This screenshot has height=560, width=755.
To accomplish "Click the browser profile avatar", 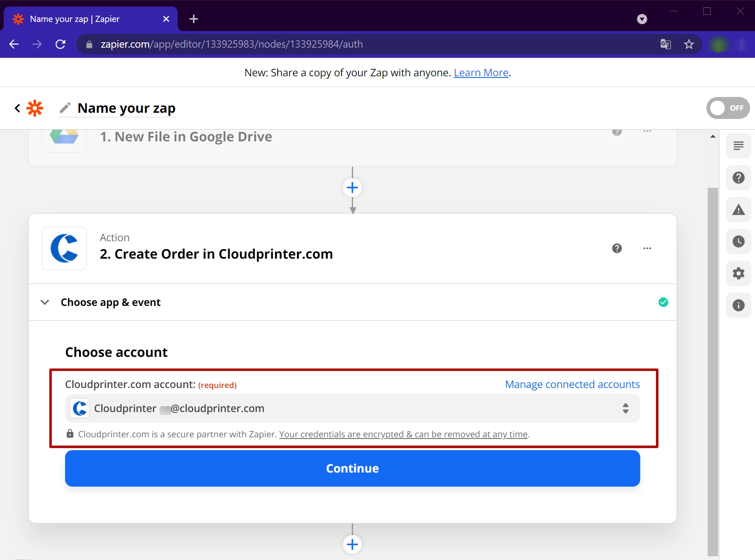I will coord(719,44).
